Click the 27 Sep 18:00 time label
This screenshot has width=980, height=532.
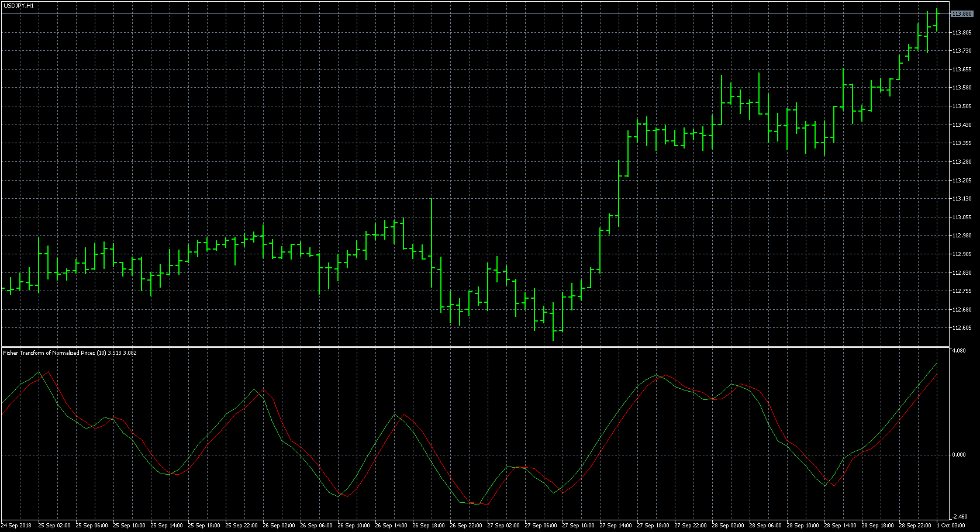point(653,526)
